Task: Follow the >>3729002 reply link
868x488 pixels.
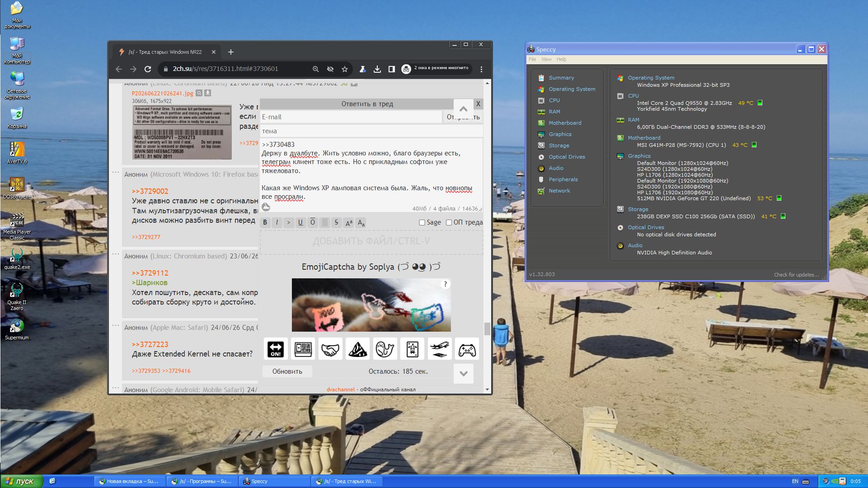Action: [x=150, y=191]
